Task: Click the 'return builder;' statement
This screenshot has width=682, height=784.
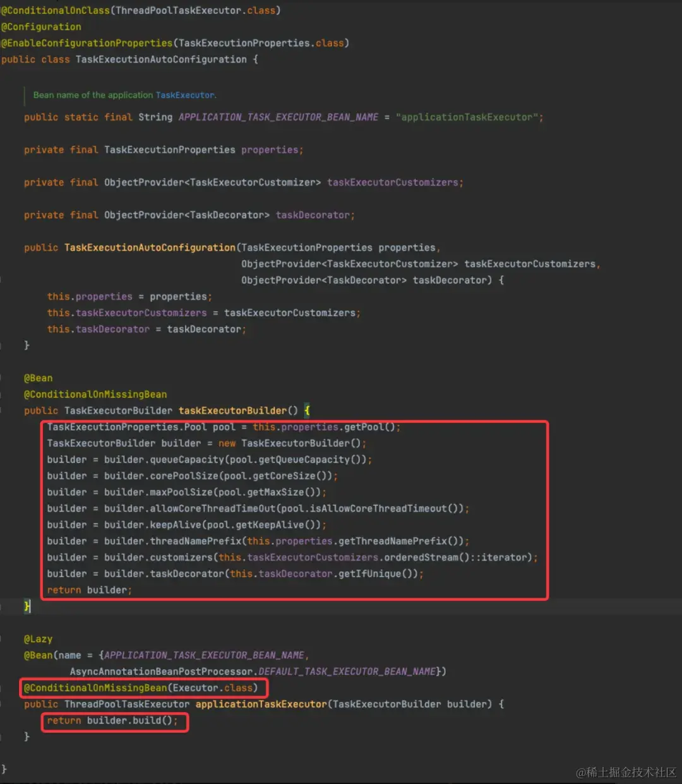Action: pyautogui.click(x=90, y=590)
